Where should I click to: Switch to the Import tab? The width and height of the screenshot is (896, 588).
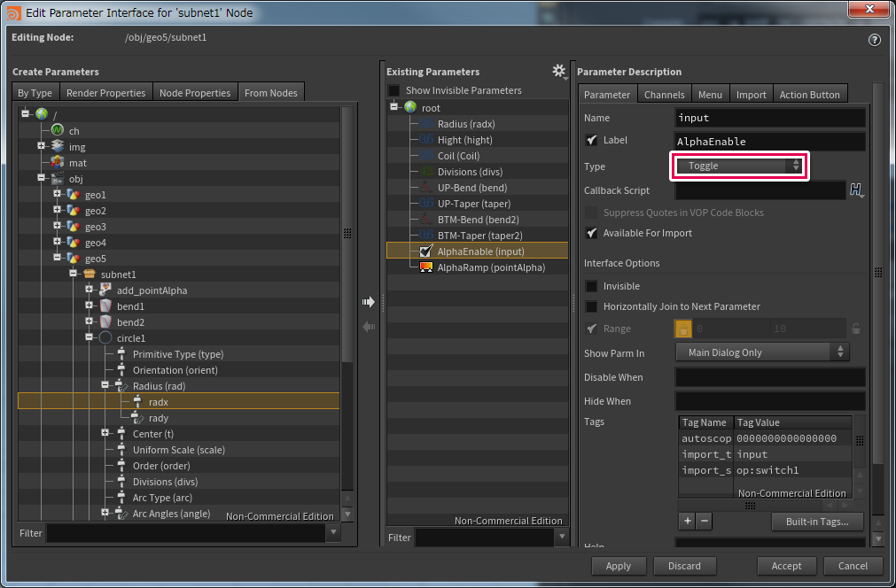click(x=751, y=94)
